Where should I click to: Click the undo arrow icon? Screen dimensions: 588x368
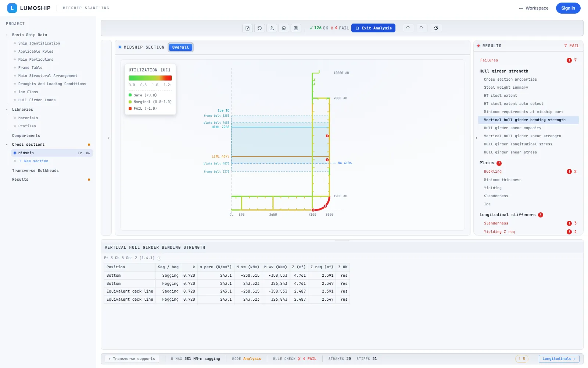tap(408, 28)
